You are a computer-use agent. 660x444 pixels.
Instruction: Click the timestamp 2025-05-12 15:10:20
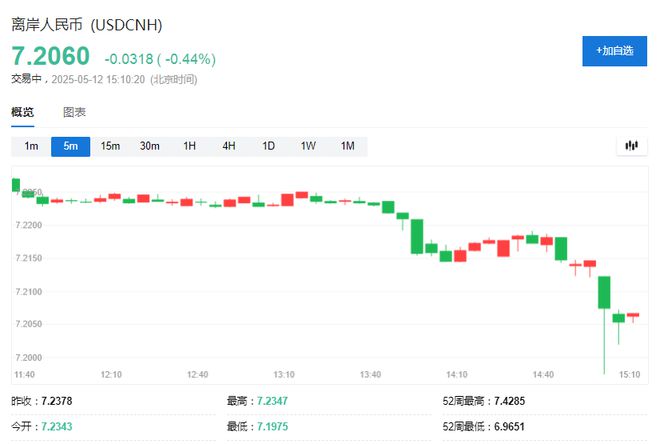[x=98, y=80]
